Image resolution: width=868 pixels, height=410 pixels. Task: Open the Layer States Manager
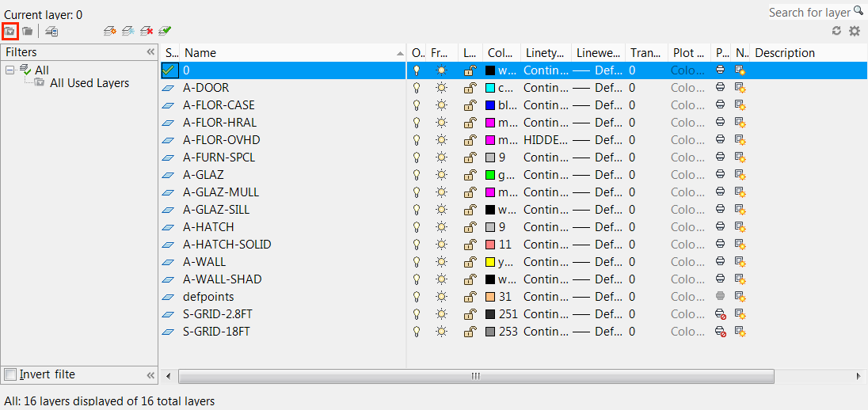pyautogui.click(x=51, y=31)
